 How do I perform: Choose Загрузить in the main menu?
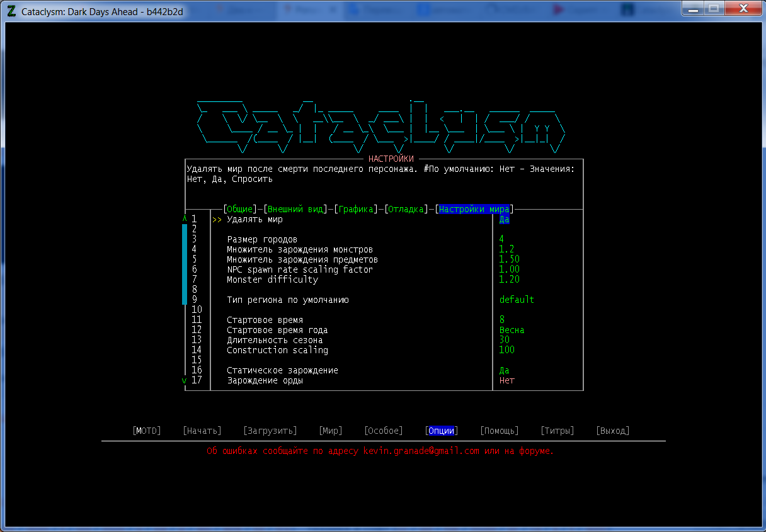270,431
